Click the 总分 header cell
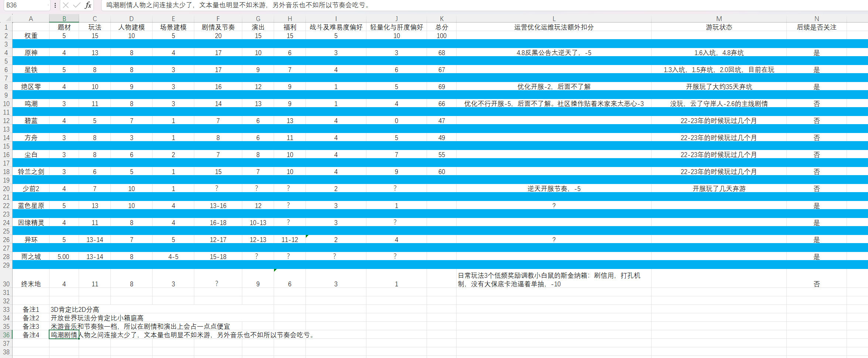868x358 pixels. 441,27
